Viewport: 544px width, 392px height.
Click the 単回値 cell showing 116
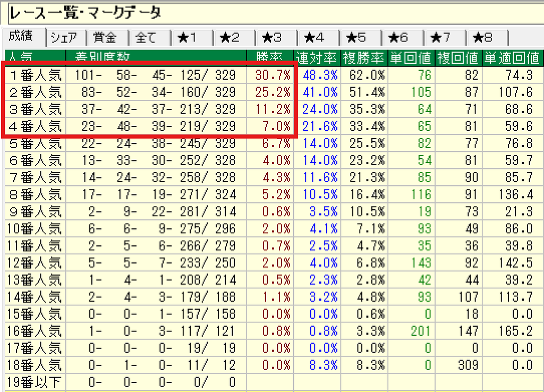click(x=411, y=194)
